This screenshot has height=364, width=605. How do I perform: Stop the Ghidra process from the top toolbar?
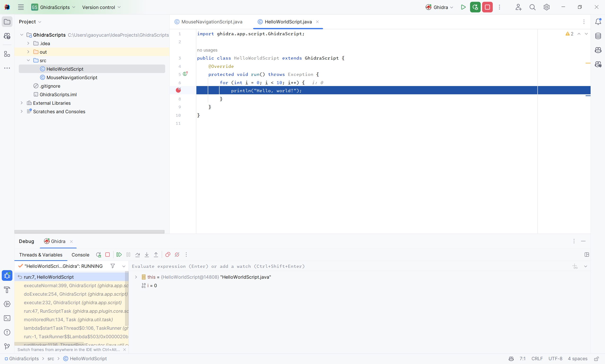(487, 7)
